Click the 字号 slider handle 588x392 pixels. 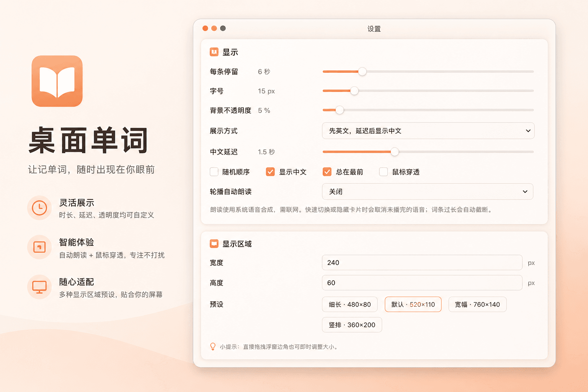354,91
